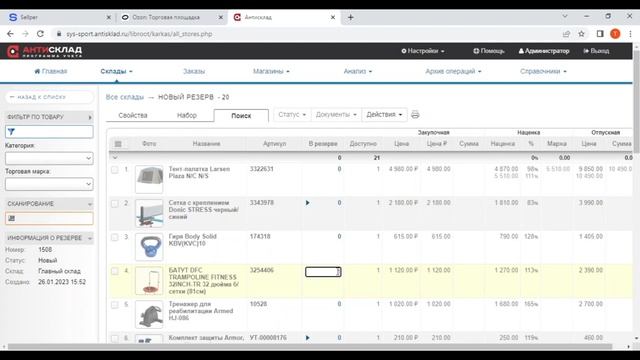Screen dimensions: 640x360
Task: Tick checkbox for Тренажер Armed row
Action: tap(115, 305)
